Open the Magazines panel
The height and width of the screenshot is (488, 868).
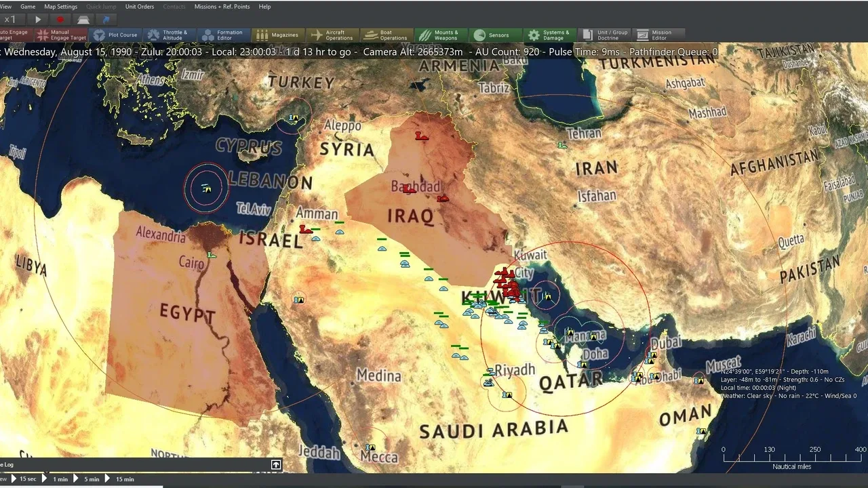pyautogui.click(x=278, y=35)
